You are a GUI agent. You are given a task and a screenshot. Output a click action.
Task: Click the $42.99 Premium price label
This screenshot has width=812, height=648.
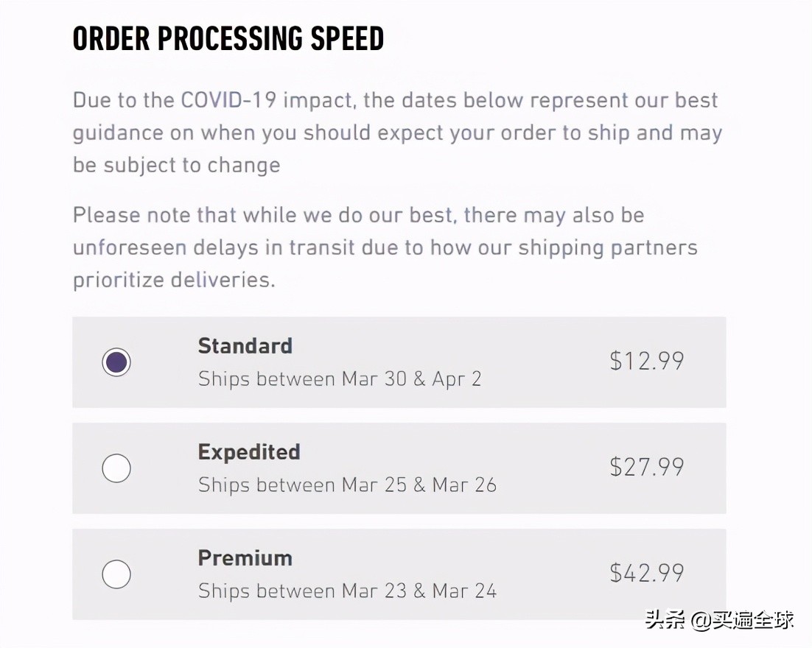click(x=647, y=572)
